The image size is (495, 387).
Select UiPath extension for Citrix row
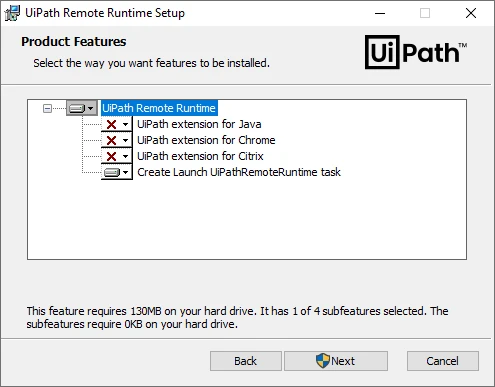pos(200,156)
